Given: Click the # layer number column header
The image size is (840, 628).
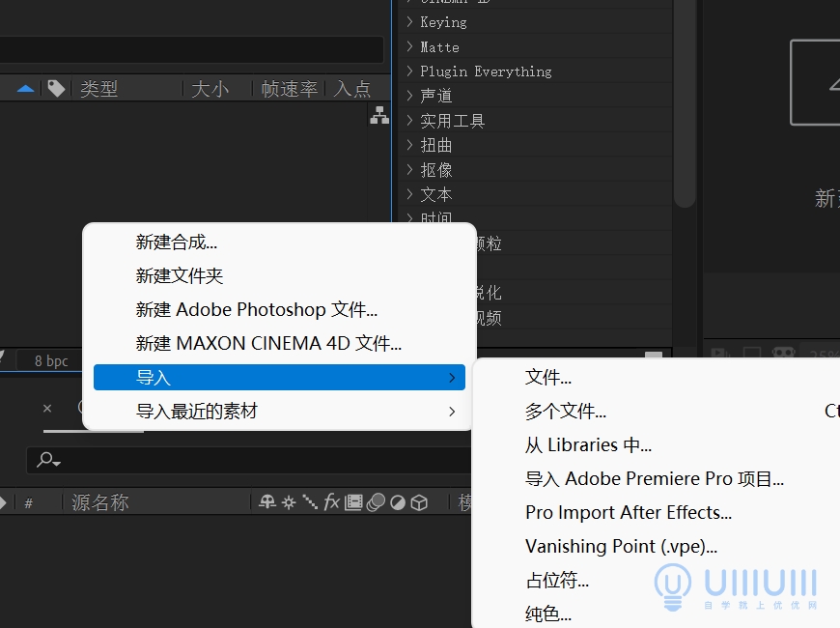Looking at the screenshot, I should 29,503.
